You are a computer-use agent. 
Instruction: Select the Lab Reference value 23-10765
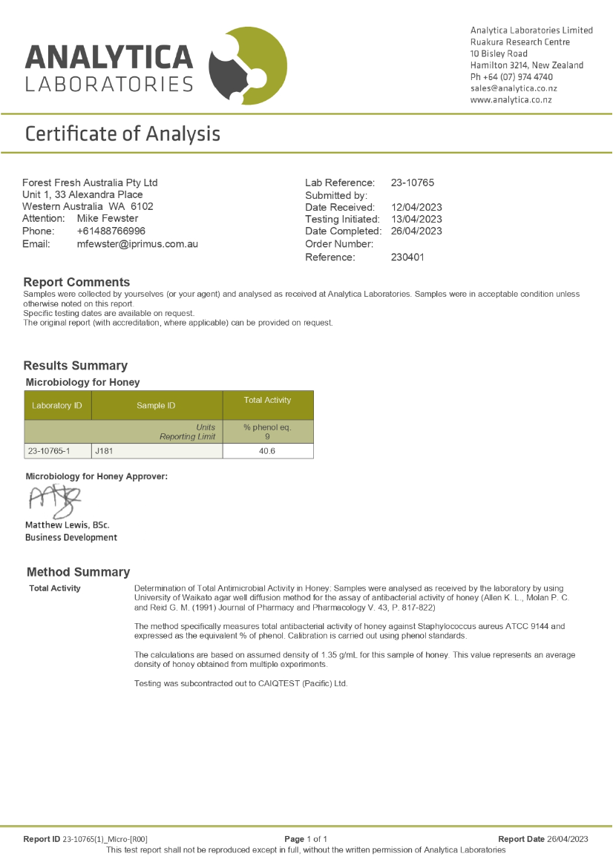[x=413, y=183]
